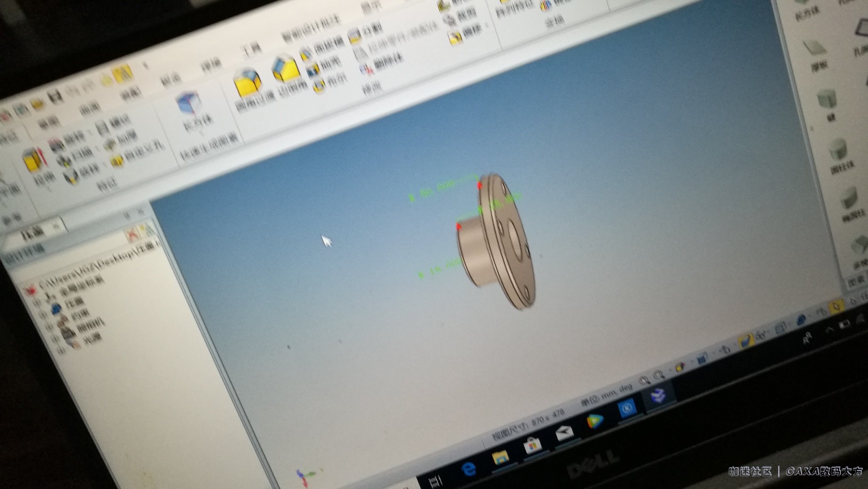
Task: Select 照相机 in design tree
Action: [90, 325]
